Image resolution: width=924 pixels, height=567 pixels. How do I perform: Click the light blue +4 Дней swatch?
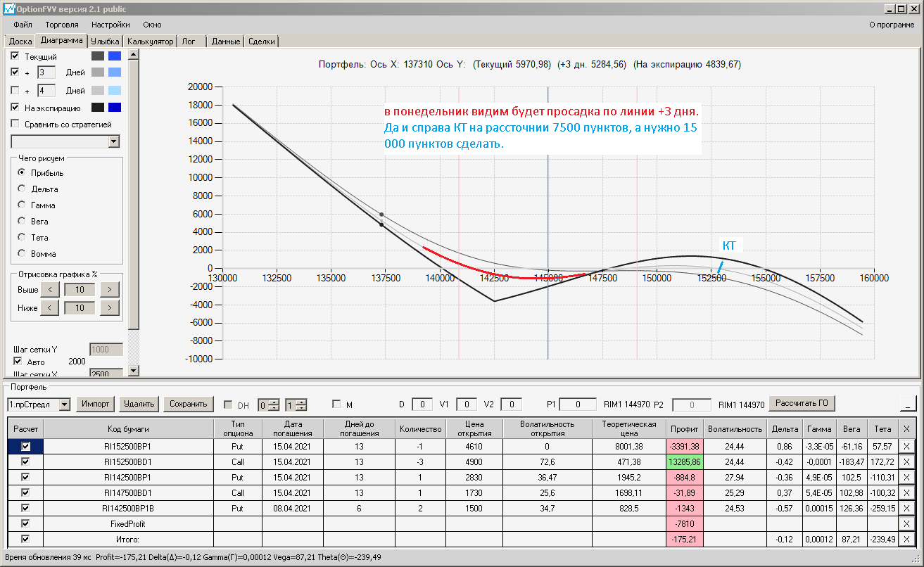[115, 91]
